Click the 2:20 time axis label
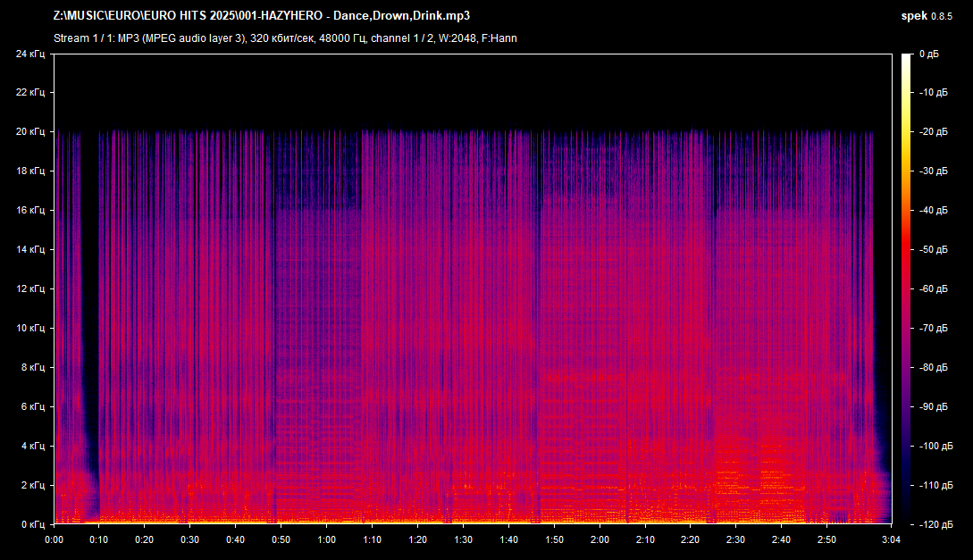 pyautogui.click(x=690, y=539)
